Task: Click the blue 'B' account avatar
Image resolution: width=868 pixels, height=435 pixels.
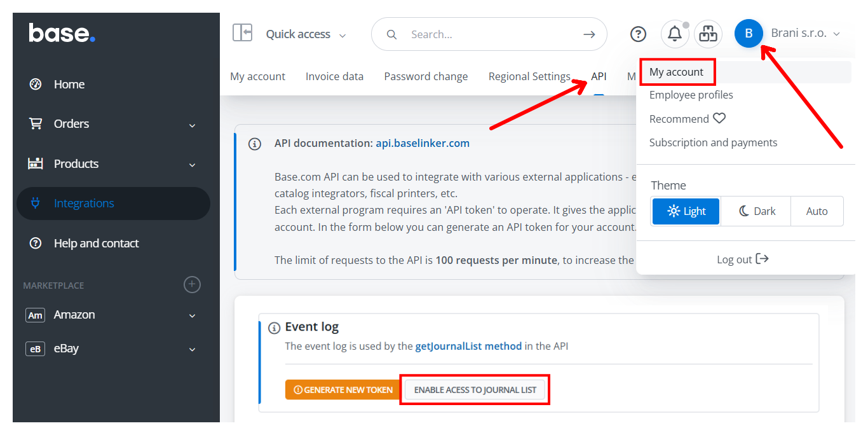Action: pos(749,33)
